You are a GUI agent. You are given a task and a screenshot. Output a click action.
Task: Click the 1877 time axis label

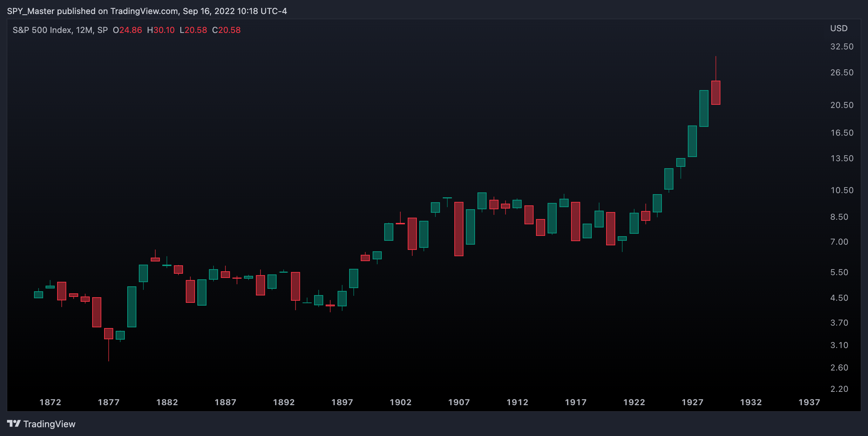pos(109,402)
